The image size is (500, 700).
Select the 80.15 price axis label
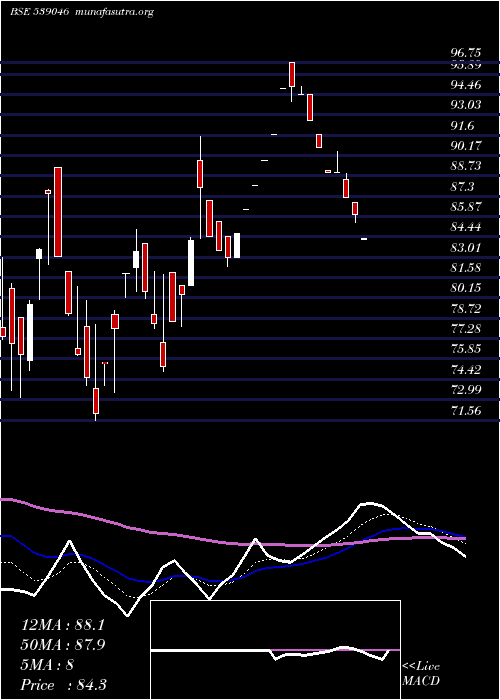click(x=466, y=288)
